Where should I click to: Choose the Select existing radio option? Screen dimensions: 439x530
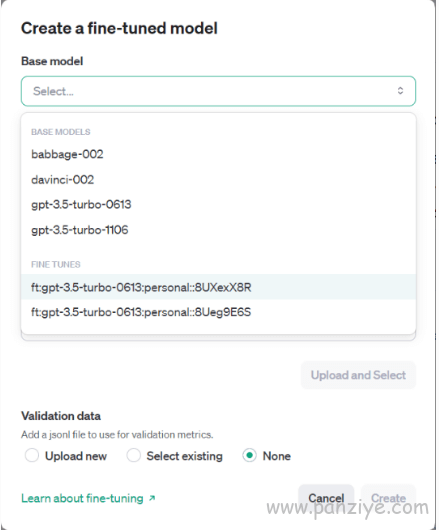(x=133, y=455)
